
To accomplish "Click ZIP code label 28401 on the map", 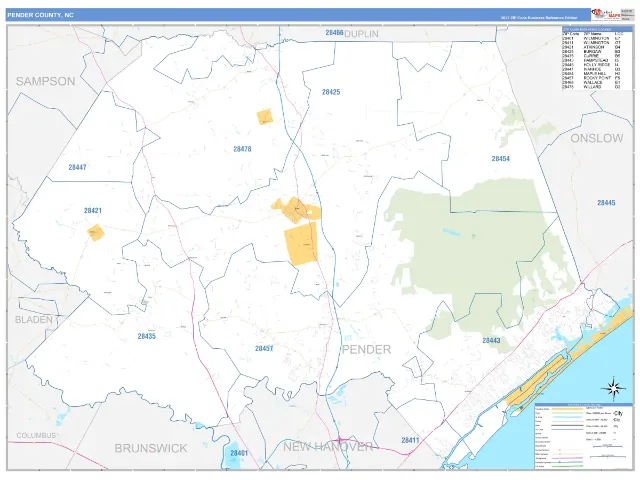I will [239, 453].
